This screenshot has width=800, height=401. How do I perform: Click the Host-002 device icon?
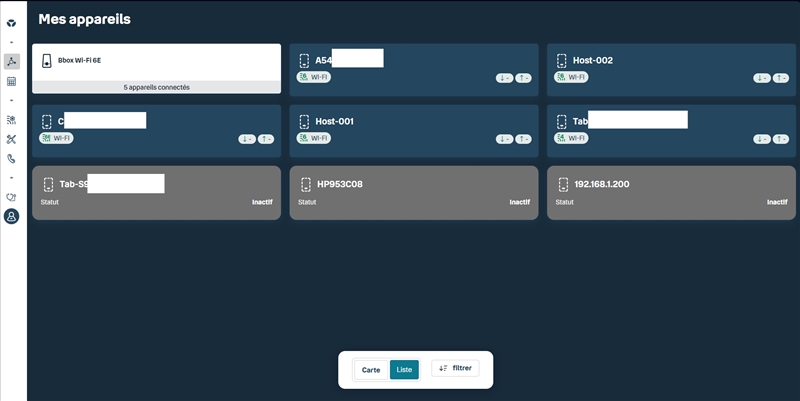point(562,61)
